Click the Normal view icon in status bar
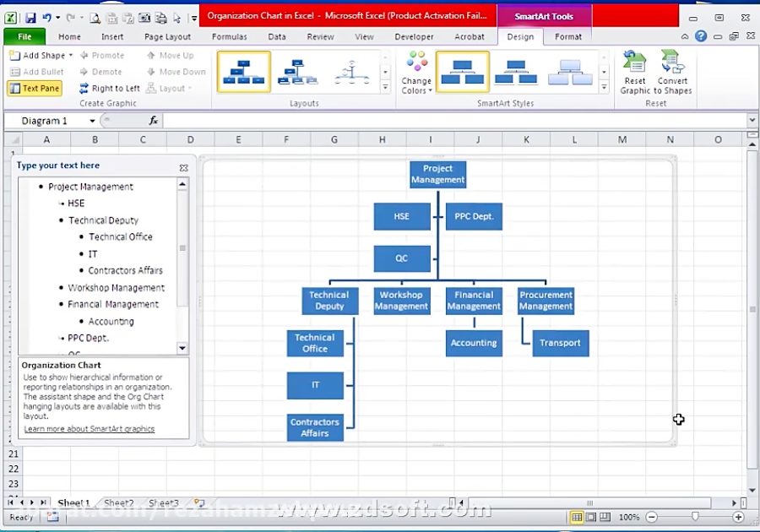The image size is (760, 532). pos(577,518)
